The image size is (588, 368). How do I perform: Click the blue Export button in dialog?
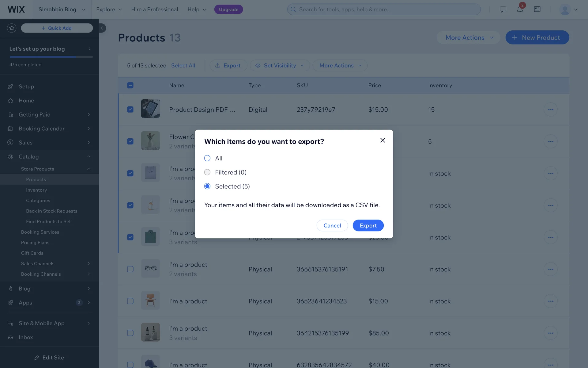click(x=368, y=226)
